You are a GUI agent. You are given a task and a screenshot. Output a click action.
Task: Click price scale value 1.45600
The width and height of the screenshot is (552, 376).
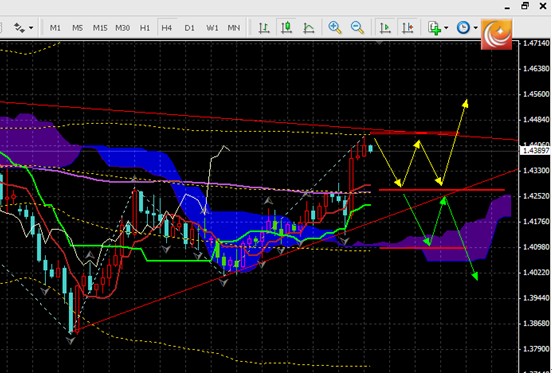coord(536,94)
